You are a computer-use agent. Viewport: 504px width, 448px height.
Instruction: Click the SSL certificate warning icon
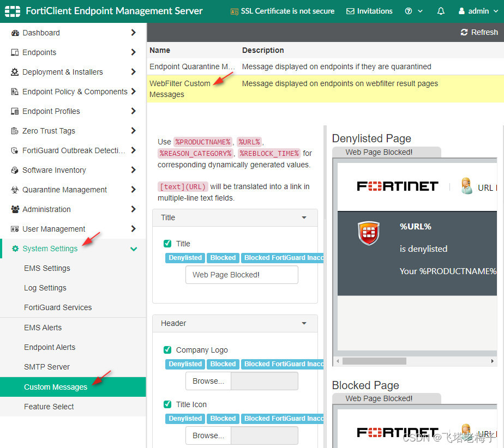click(235, 11)
